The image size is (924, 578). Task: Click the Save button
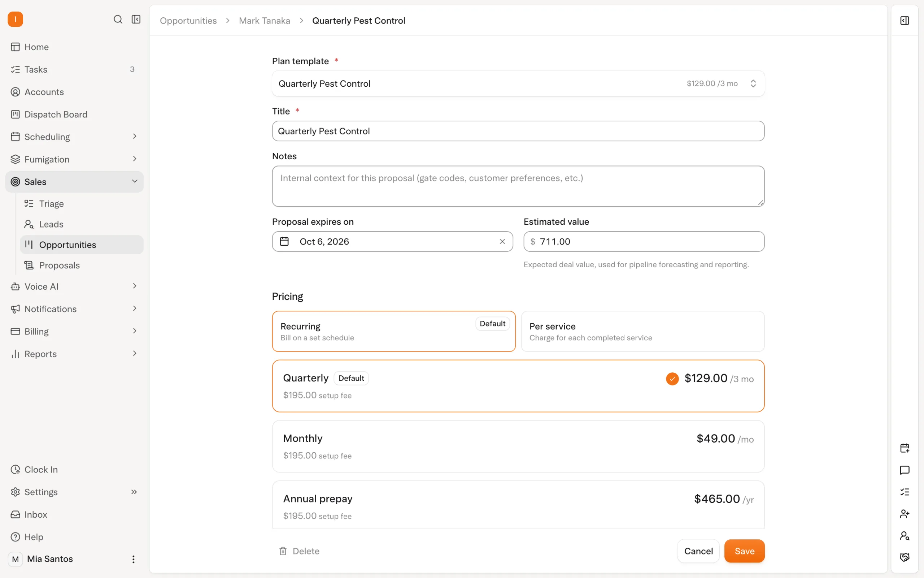tap(744, 551)
